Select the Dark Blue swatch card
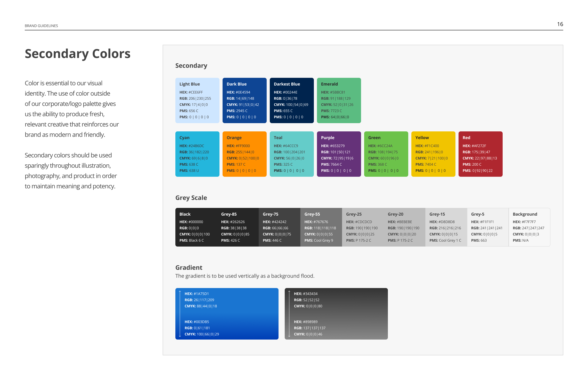The image size is (588, 380). 244,100
